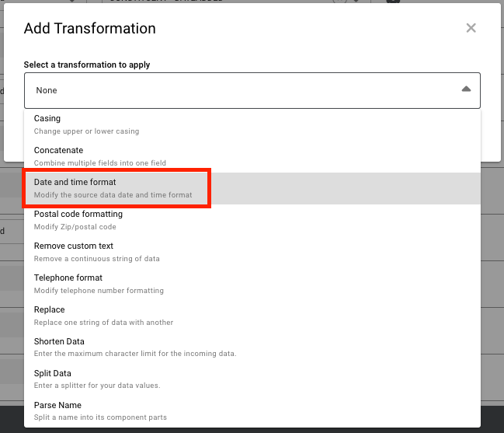This screenshot has height=433, width=504.
Task: Collapse the transformation dropdown using its arrow
Action: 466,90
